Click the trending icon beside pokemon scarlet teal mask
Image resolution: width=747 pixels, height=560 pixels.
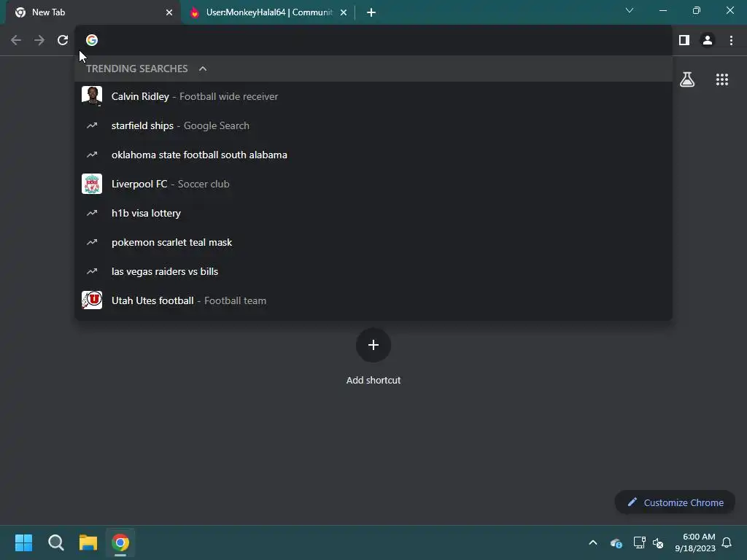[92, 242]
